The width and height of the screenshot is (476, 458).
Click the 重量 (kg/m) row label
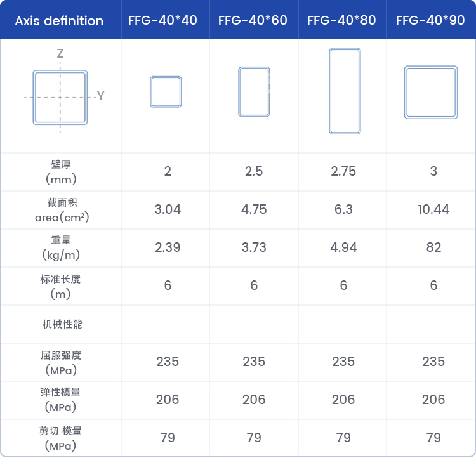point(61,247)
